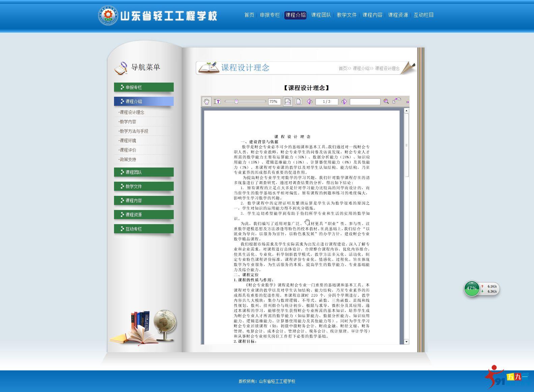
Task: Click the fit-page view icon
Action: pos(299,101)
